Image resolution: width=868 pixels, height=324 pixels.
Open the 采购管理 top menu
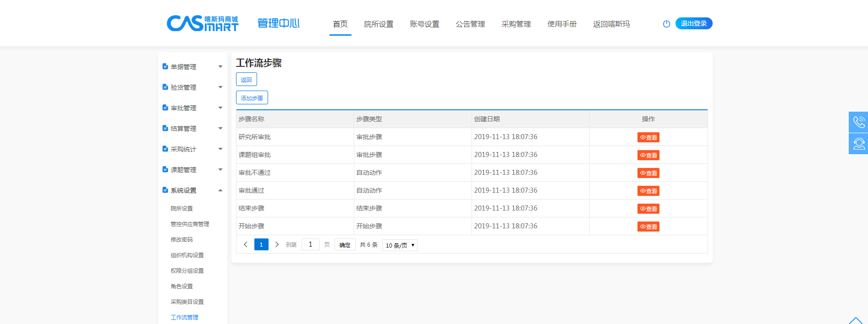(x=516, y=24)
